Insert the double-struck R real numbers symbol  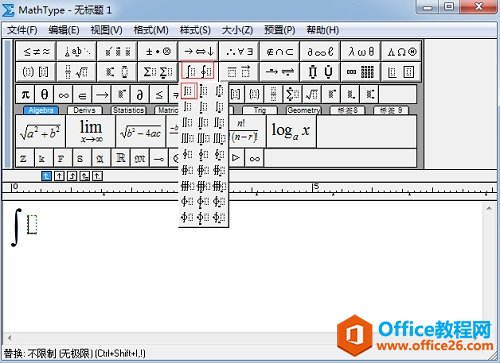(120, 158)
